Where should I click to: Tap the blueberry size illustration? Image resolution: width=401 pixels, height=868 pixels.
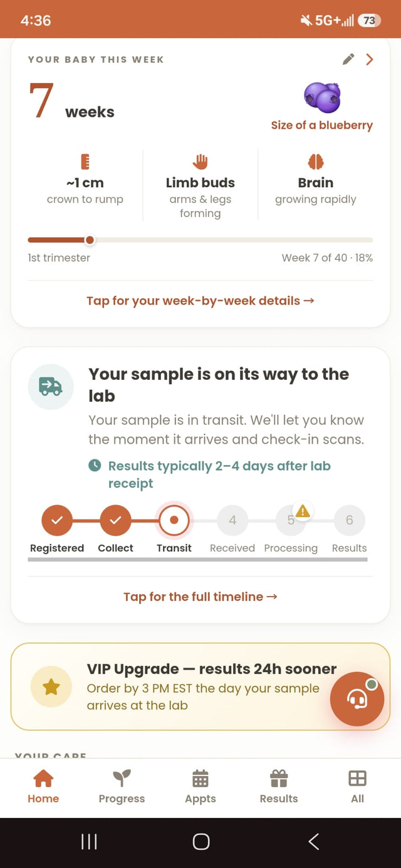322,98
